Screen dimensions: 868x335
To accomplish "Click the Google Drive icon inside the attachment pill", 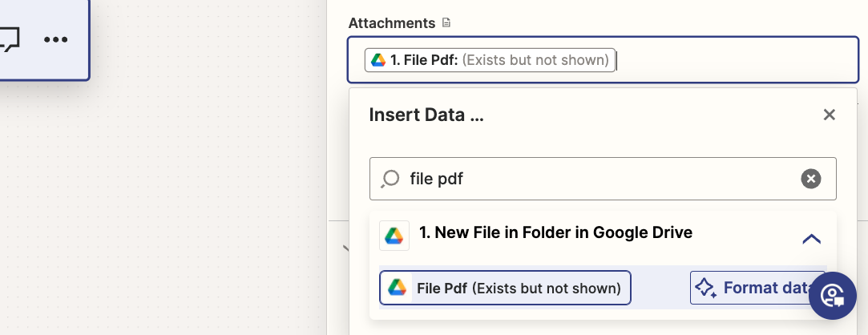I will tap(378, 60).
